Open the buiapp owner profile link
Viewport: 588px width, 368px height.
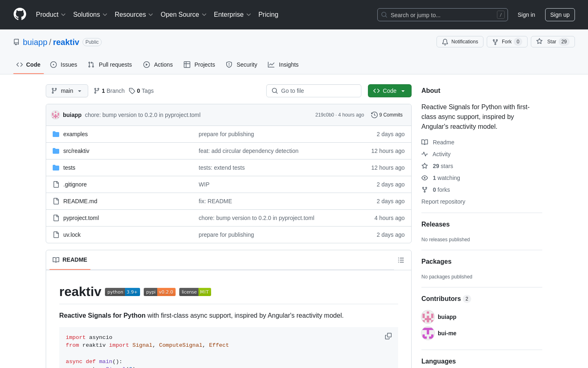point(35,42)
